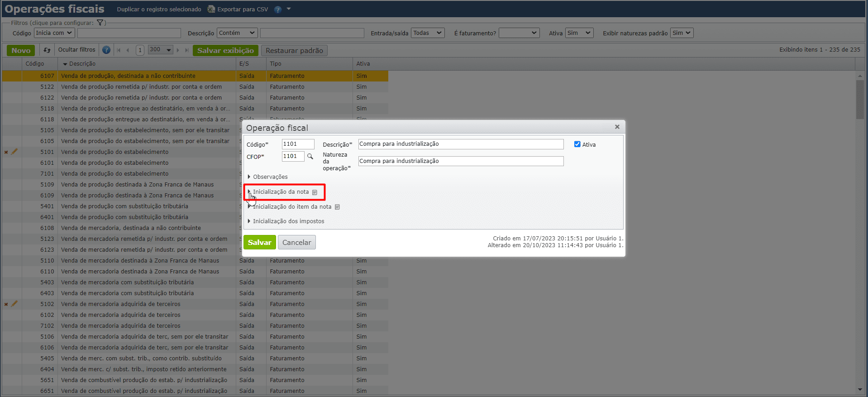868x397 pixels.
Task: Click the note icon beside Inicialização da nota
Action: pyautogui.click(x=315, y=192)
